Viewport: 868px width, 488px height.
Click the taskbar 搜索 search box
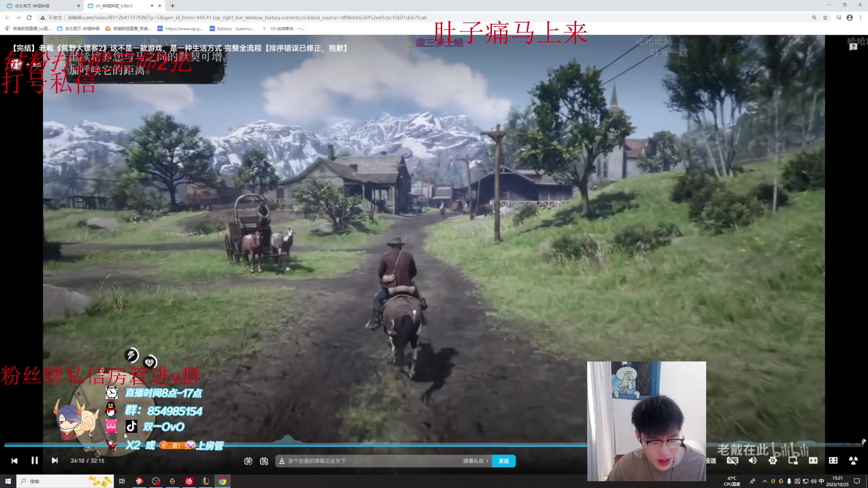65,481
